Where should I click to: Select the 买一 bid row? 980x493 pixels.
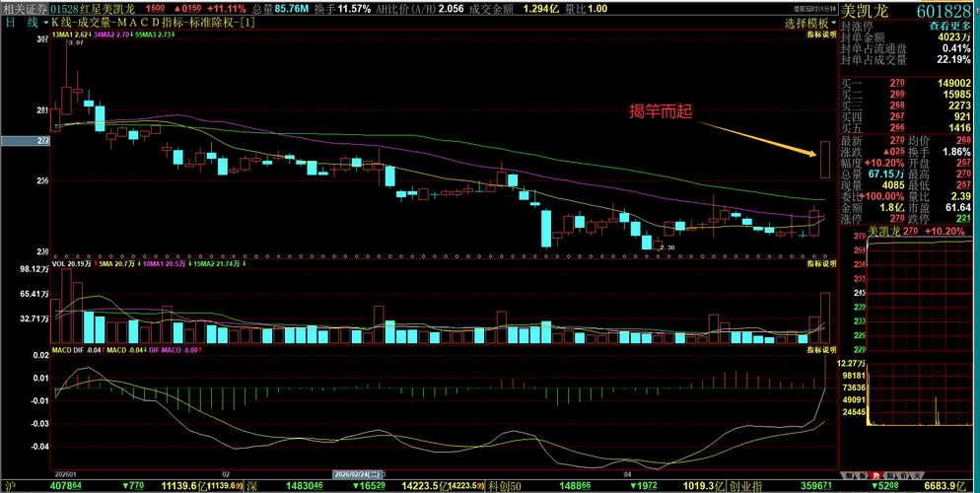click(906, 83)
